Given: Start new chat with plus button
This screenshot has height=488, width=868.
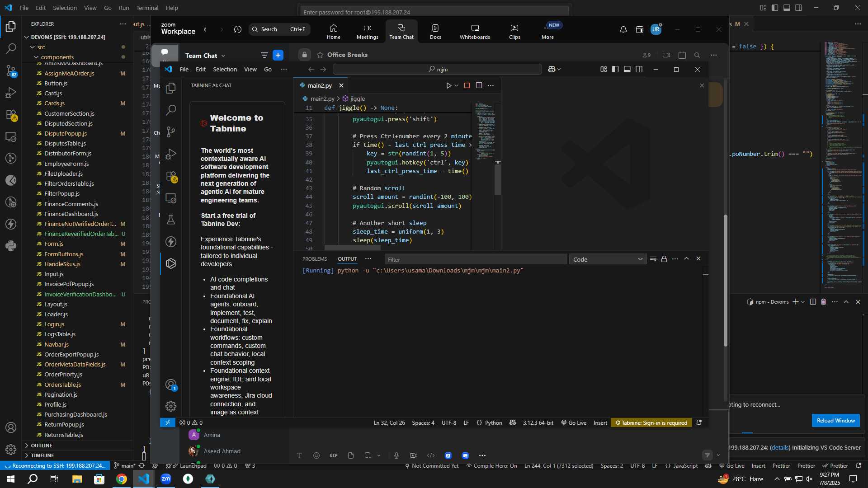Looking at the screenshot, I should coord(278,55).
